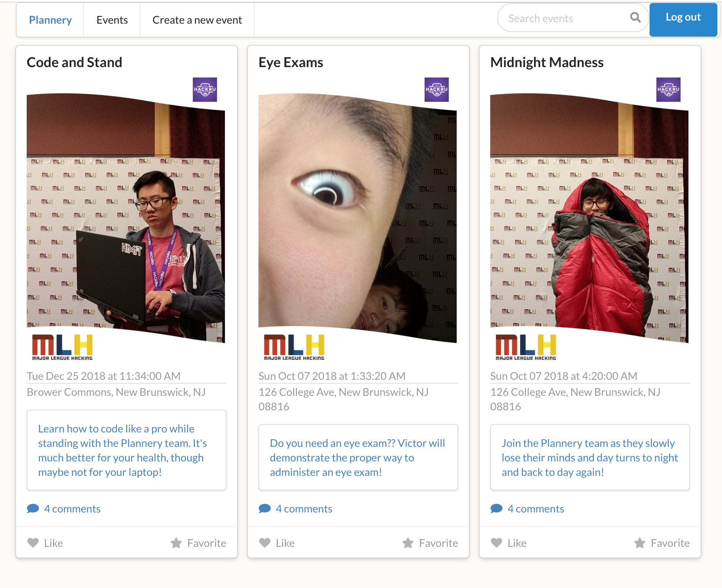Click the comment bubble icon on Code and Stand

coord(33,509)
